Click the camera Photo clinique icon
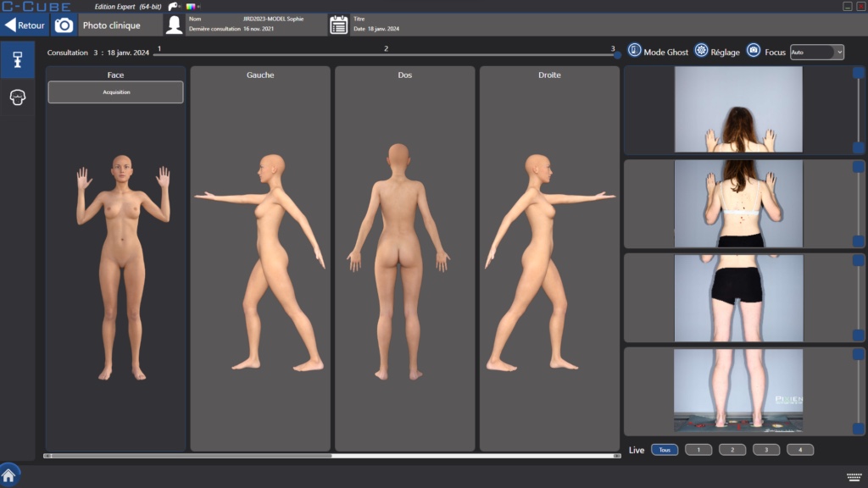 (64, 25)
